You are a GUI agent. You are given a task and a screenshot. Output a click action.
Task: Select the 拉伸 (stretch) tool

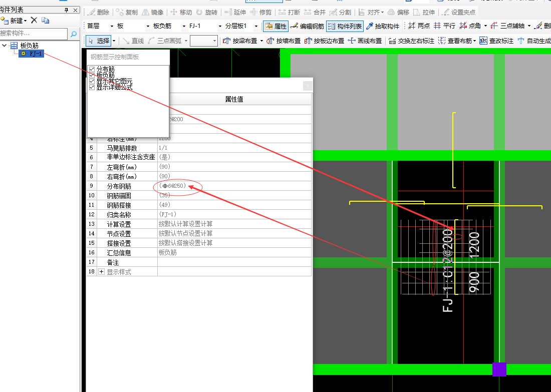click(x=424, y=13)
